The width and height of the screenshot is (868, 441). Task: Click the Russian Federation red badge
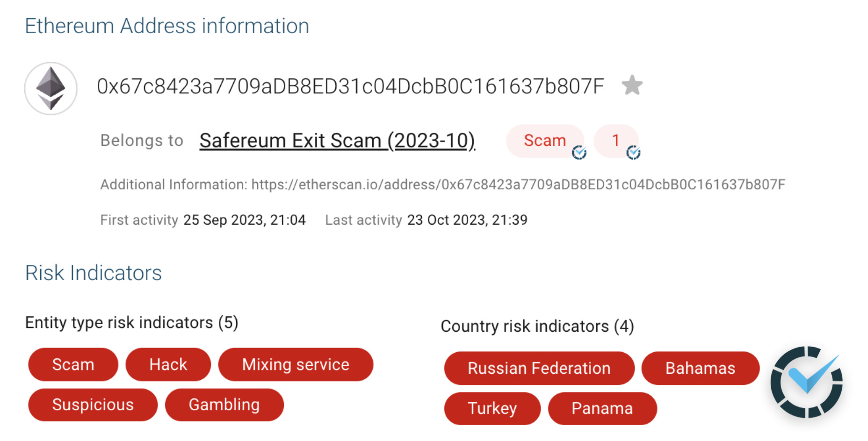click(x=539, y=368)
